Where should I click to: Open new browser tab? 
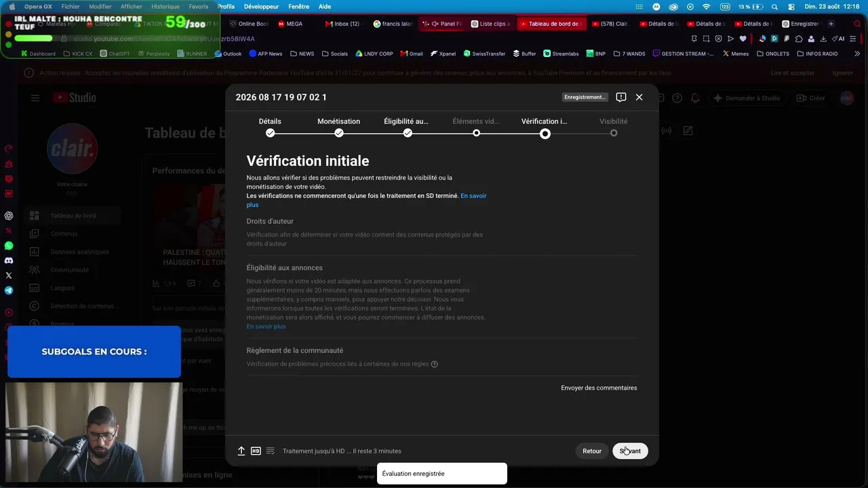click(831, 24)
